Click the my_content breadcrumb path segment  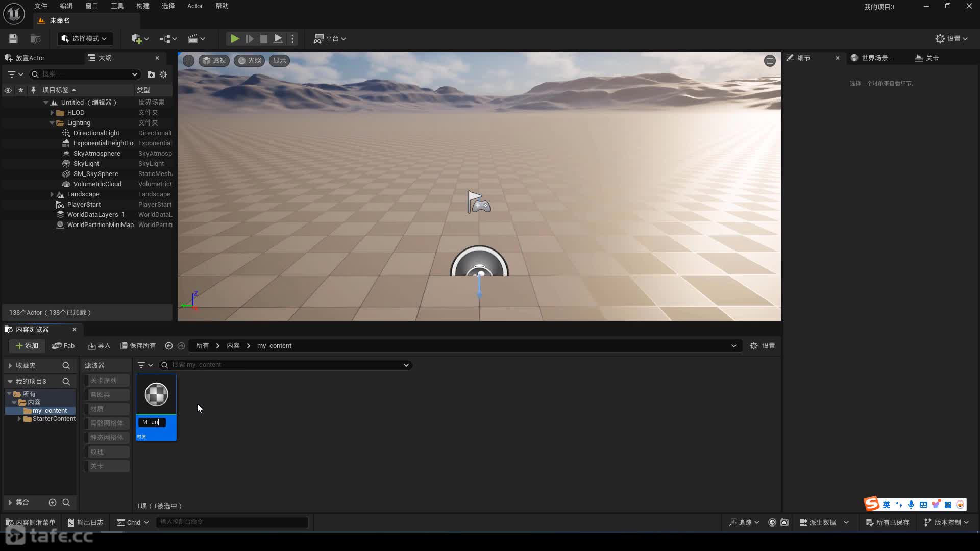274,346
